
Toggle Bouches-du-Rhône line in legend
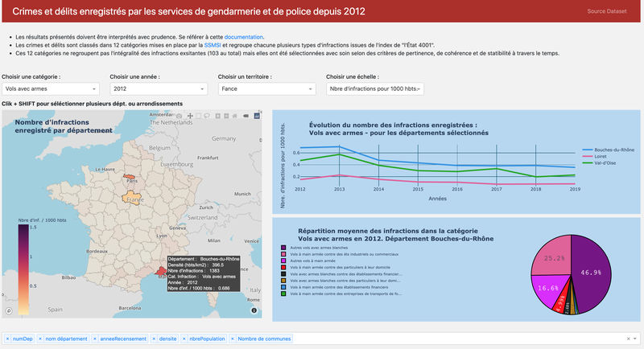pos(609,150)
